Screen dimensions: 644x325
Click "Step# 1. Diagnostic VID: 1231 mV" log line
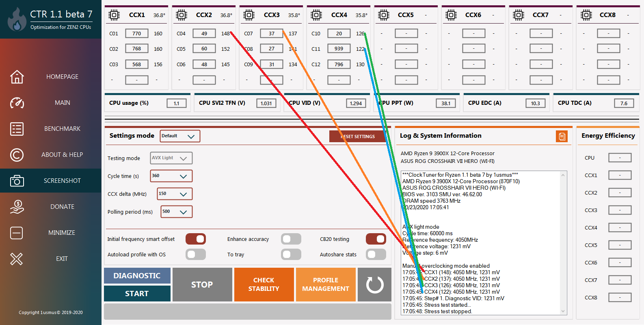point(453,298)
